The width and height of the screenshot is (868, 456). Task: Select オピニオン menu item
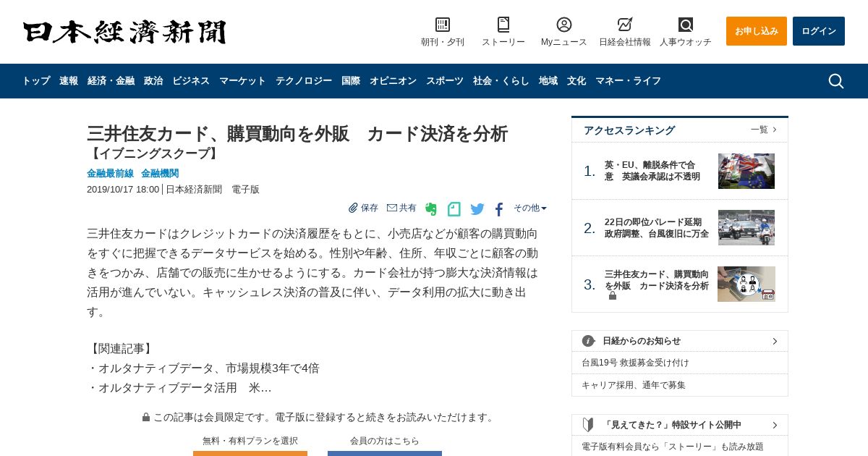(393, 81)
